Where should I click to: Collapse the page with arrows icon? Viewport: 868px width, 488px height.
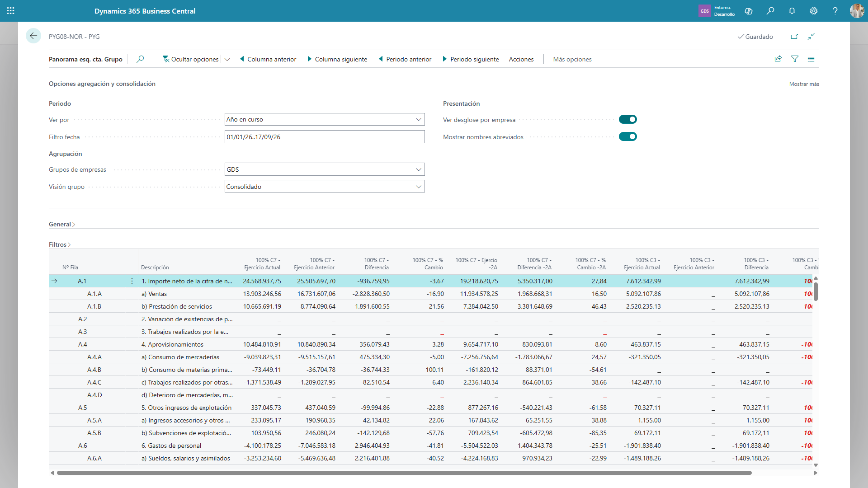(x=811, y=37)
